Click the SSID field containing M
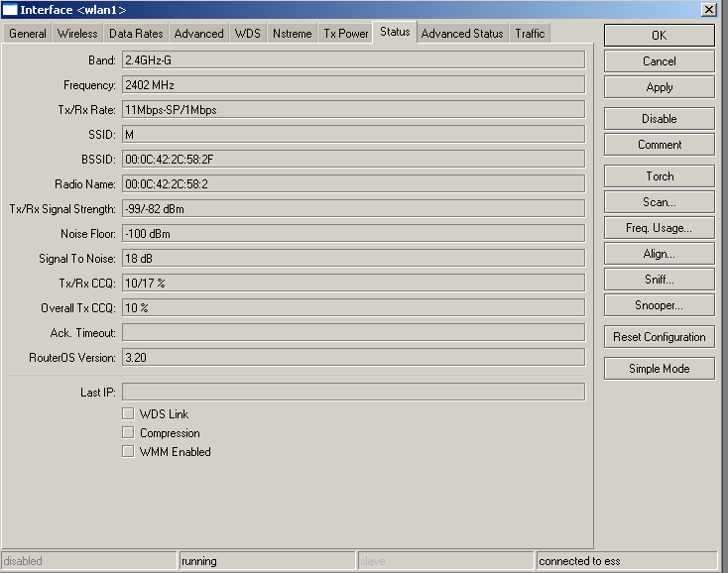The width and height of the screenshot is (728, 573). [x=353, y=135]
